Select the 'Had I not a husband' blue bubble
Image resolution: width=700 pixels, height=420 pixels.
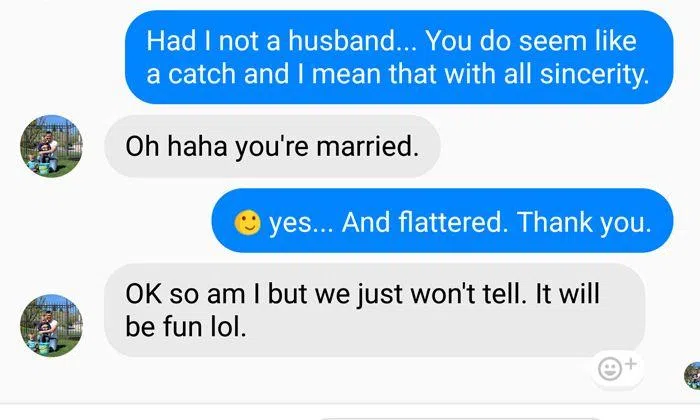(x=399, y=57)
